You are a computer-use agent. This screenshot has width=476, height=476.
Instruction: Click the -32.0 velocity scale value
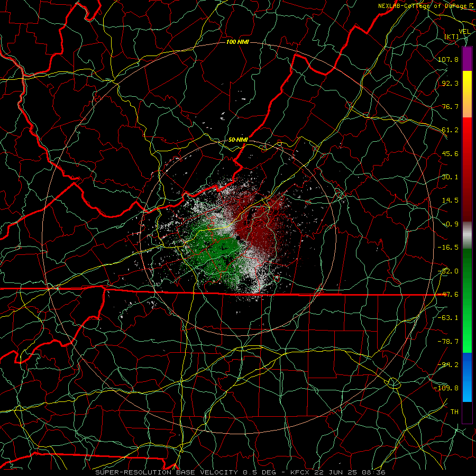point(448,271)
